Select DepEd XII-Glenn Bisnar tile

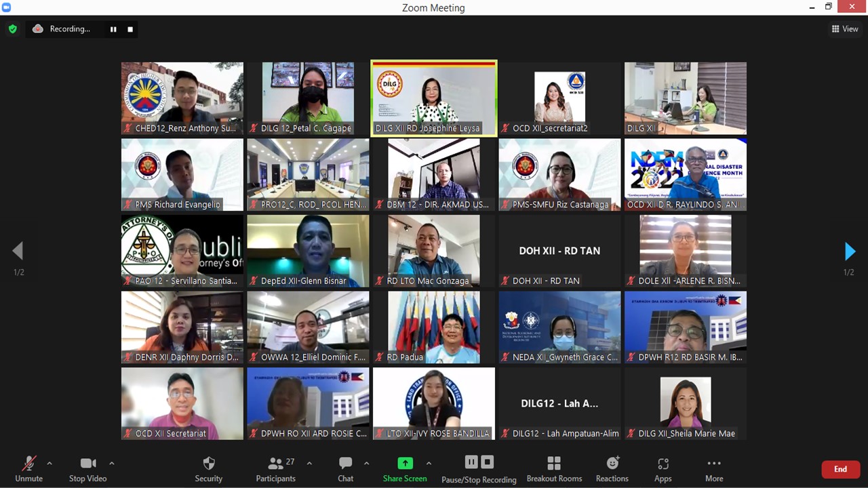pos(308,251)
